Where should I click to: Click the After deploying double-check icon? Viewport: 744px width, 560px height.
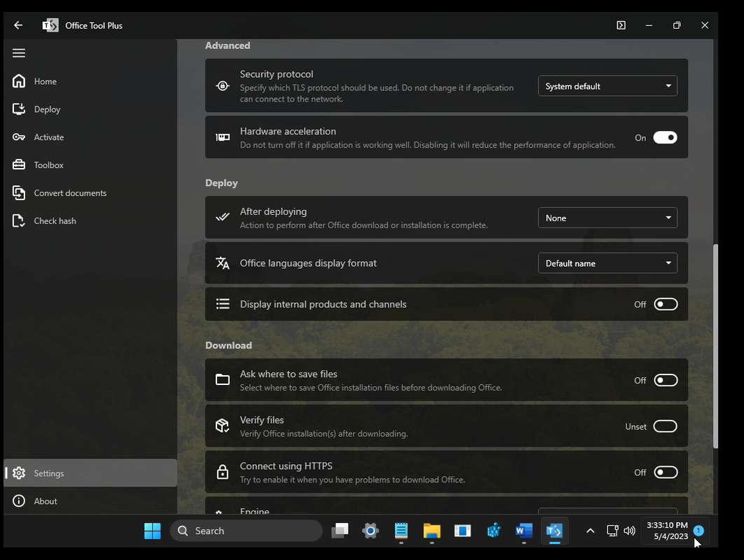[223, 217]
